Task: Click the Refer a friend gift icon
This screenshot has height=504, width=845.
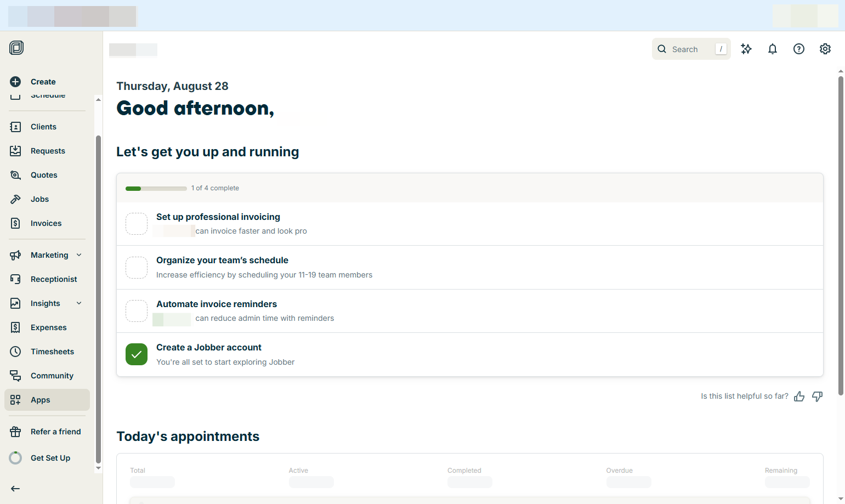Action: (15, 432)
